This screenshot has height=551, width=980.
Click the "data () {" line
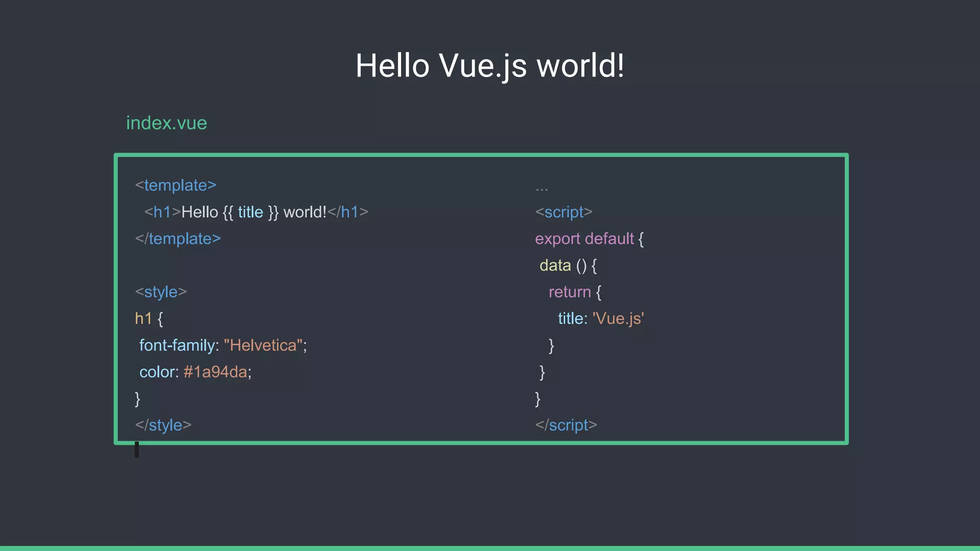pyautogui.click(x=568, y=265)
